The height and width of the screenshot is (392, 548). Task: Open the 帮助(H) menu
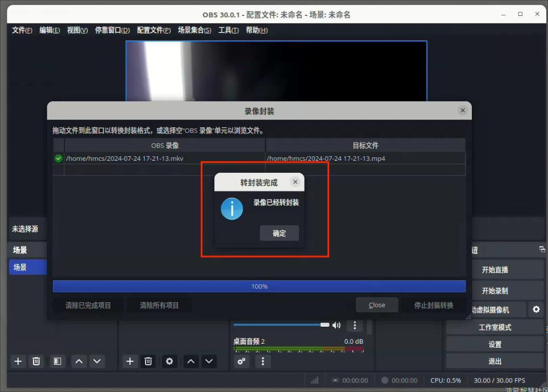click(x=256, y=31)
